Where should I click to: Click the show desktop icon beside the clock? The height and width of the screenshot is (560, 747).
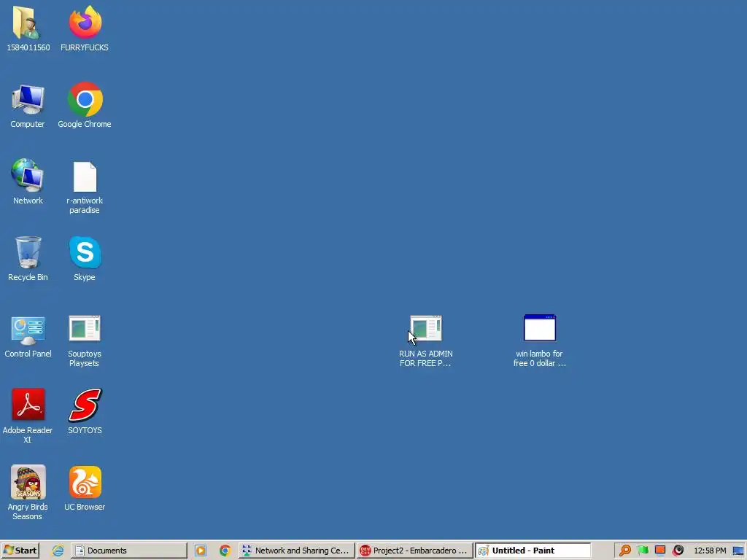point(738,551)
